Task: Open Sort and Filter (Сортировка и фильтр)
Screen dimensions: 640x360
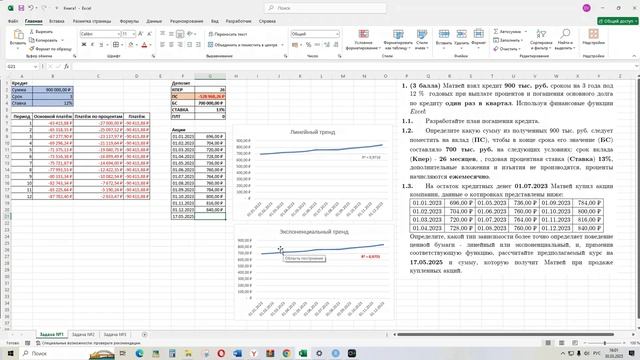Action: (x=541, y=39)
